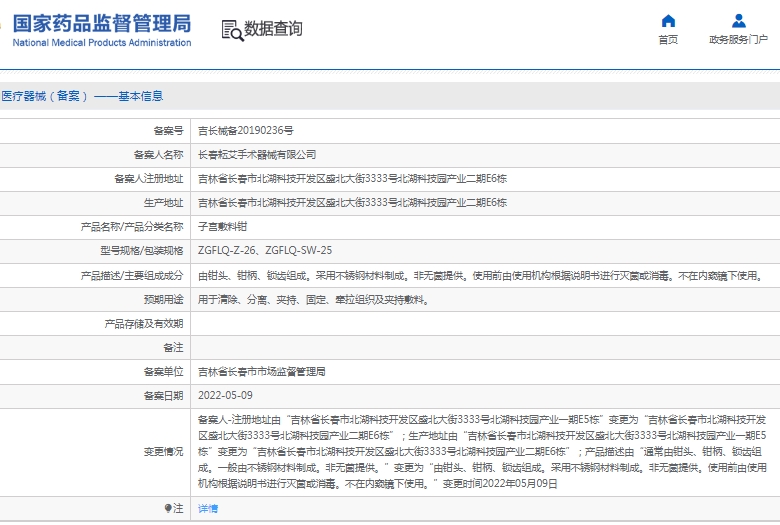Click the 生产地址 row label

163,203
